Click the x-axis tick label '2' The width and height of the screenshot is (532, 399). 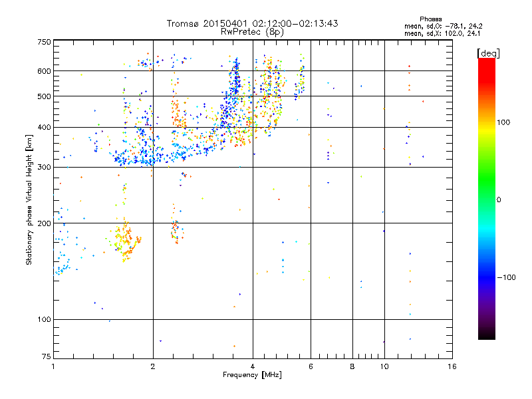point(153,366)
